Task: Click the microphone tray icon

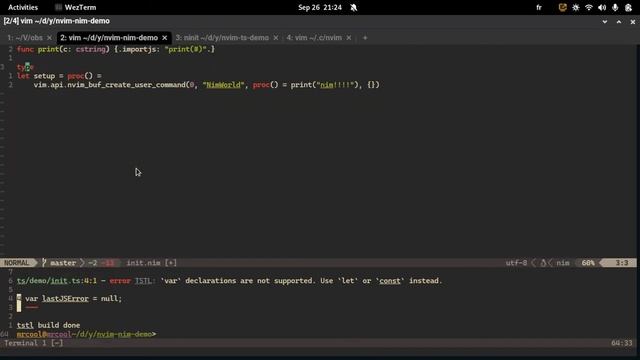Action: [615, 7]
